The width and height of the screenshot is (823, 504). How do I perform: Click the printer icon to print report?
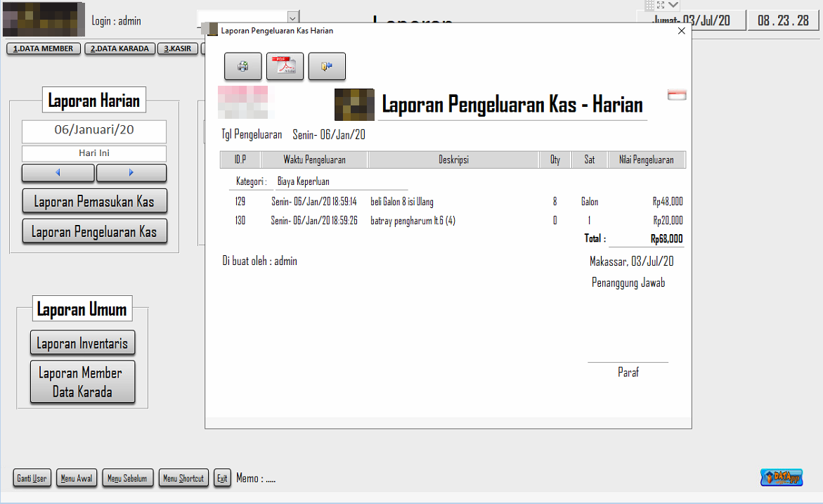tap(243, 67)
